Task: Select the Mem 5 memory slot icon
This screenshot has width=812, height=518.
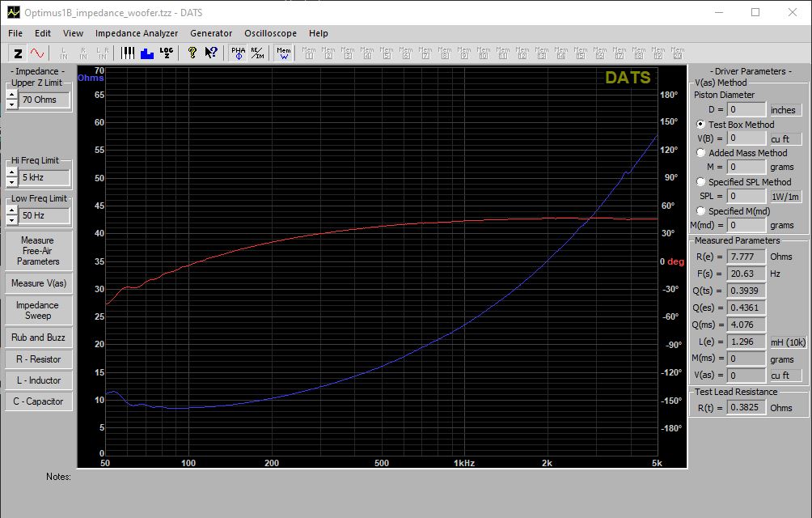Action: pos(387,53)
